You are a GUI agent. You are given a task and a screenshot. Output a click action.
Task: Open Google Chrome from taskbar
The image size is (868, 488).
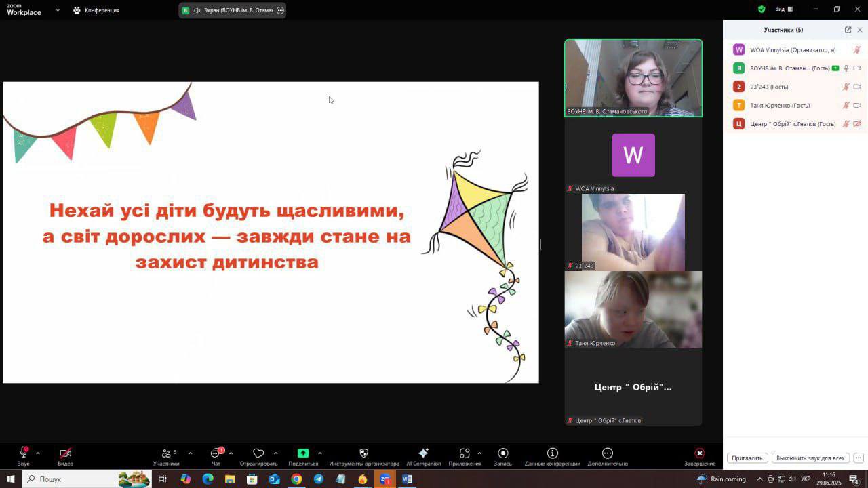296,479
